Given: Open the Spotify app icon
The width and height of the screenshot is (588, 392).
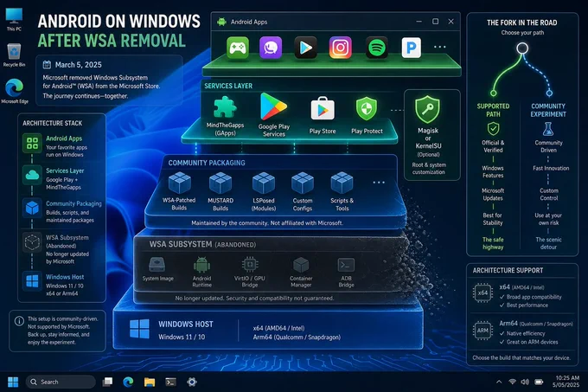Looking at the screenshot, I should [x=376, y=48].
